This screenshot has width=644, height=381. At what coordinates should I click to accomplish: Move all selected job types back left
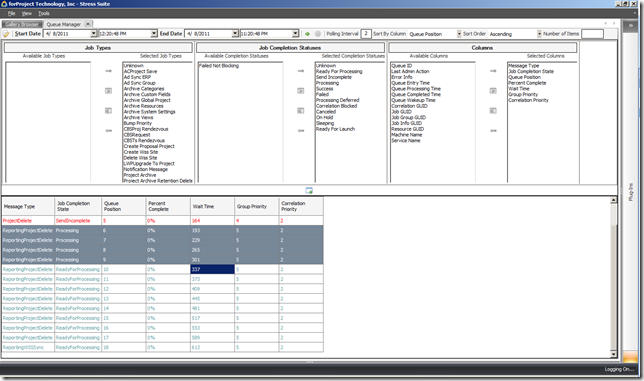tap(108, 110)
